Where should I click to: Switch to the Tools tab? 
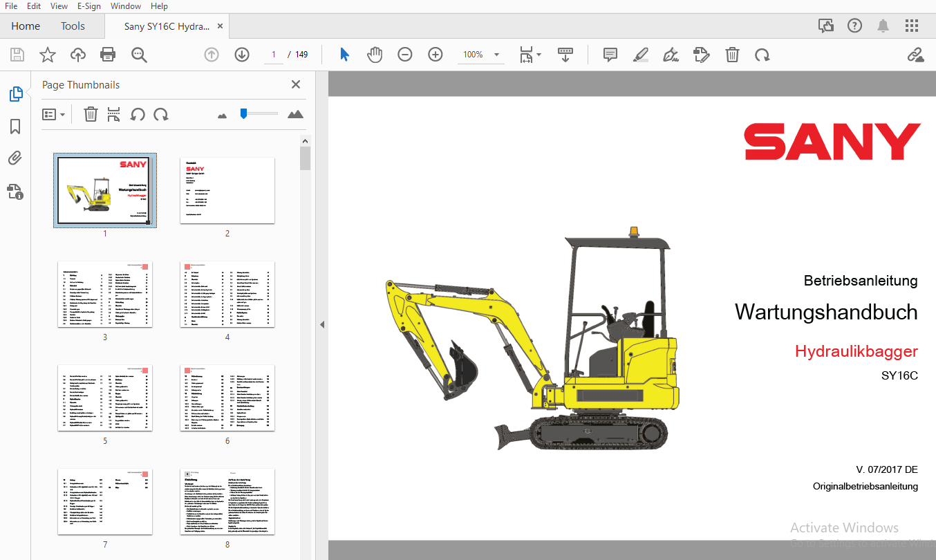coord(73,26)
